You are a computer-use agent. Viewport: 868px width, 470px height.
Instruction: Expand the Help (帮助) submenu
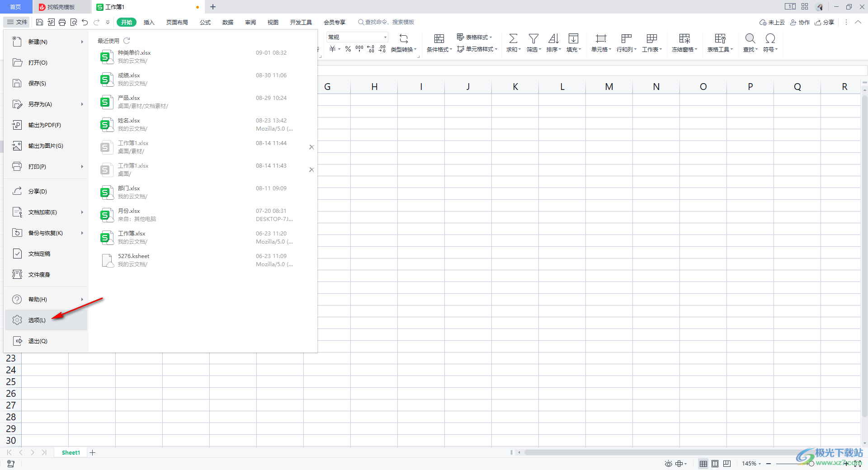point(82,300)
